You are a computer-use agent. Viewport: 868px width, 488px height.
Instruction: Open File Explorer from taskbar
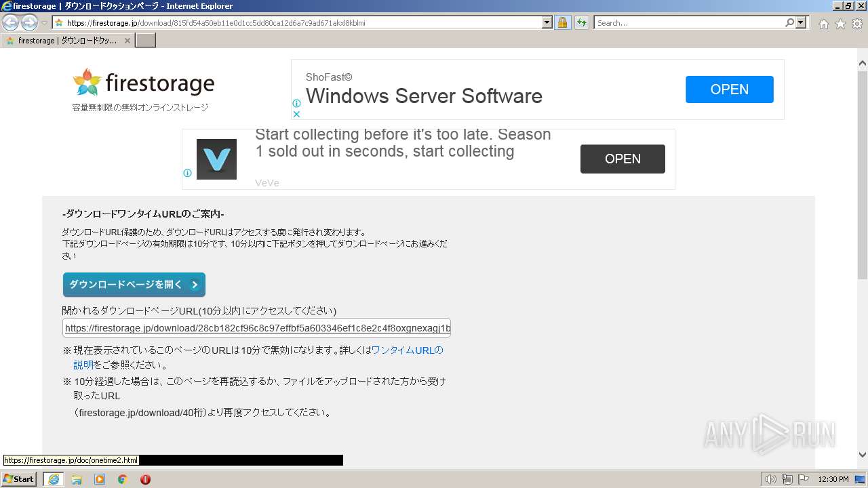click(x=77, y=479)
